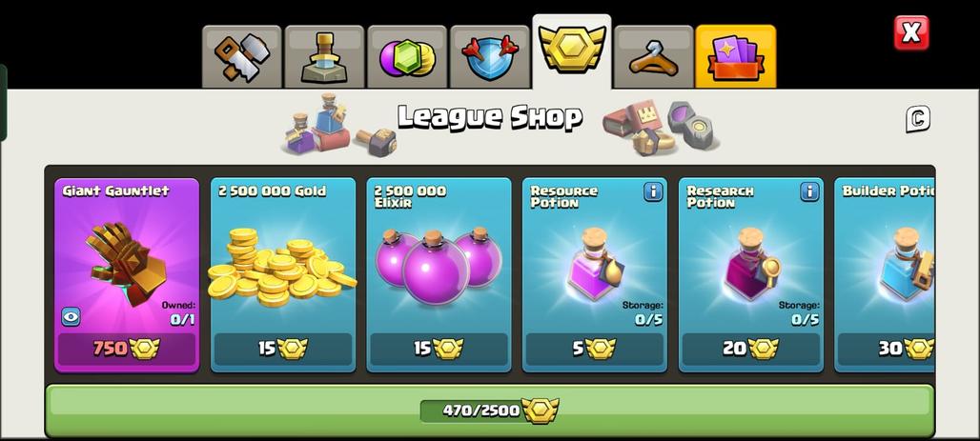
Task: Close the shop with red X
Action: coord(911,32)
